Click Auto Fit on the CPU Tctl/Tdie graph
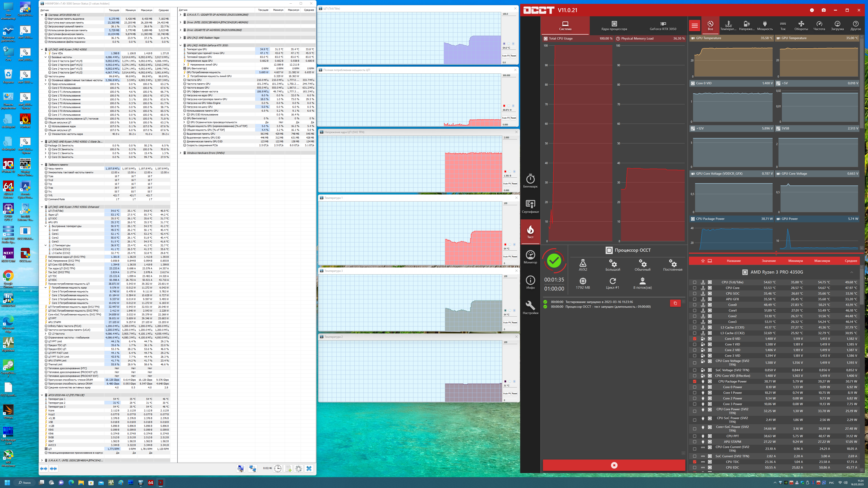The height and width of the screenshot is (488, 868). pos(506,56)
